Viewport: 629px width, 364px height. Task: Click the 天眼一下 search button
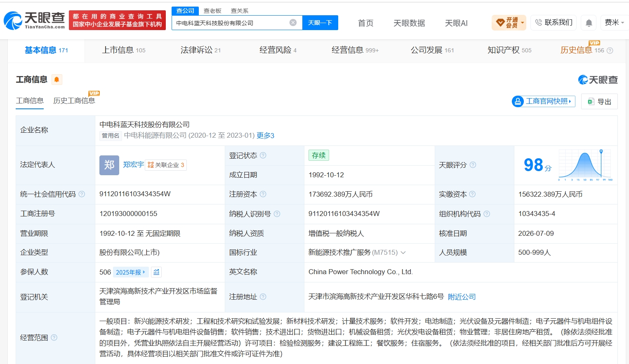320,23
